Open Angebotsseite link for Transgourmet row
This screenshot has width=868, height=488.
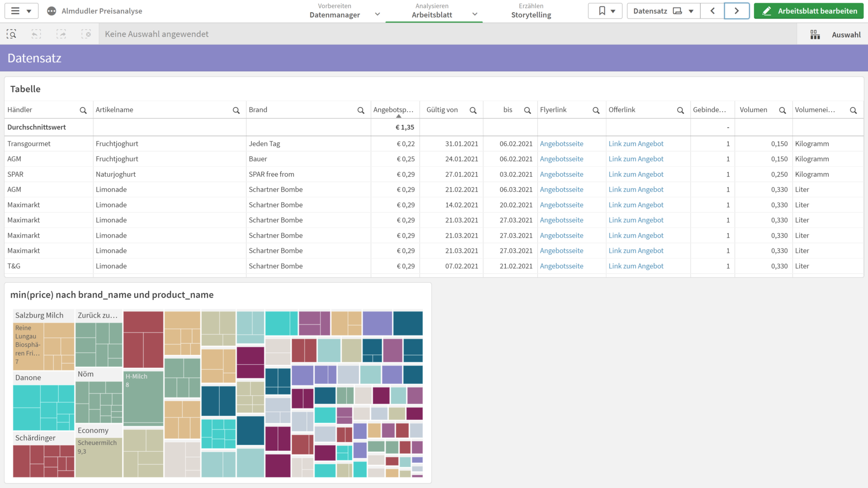click(x=561, y=144)
